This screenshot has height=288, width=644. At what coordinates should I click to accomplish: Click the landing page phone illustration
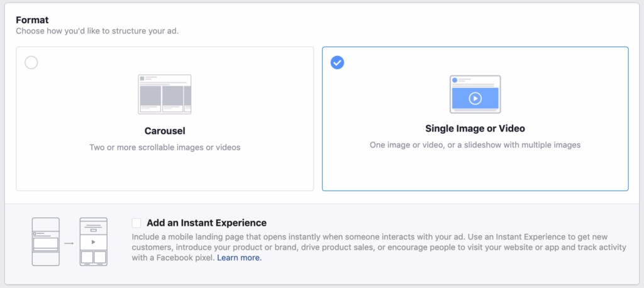[93, 241]
